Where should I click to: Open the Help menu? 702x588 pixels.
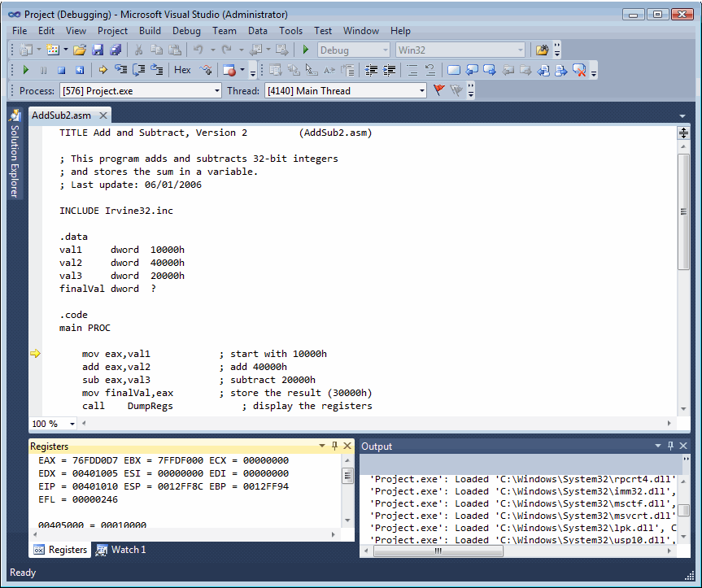[x=400, y=31]
